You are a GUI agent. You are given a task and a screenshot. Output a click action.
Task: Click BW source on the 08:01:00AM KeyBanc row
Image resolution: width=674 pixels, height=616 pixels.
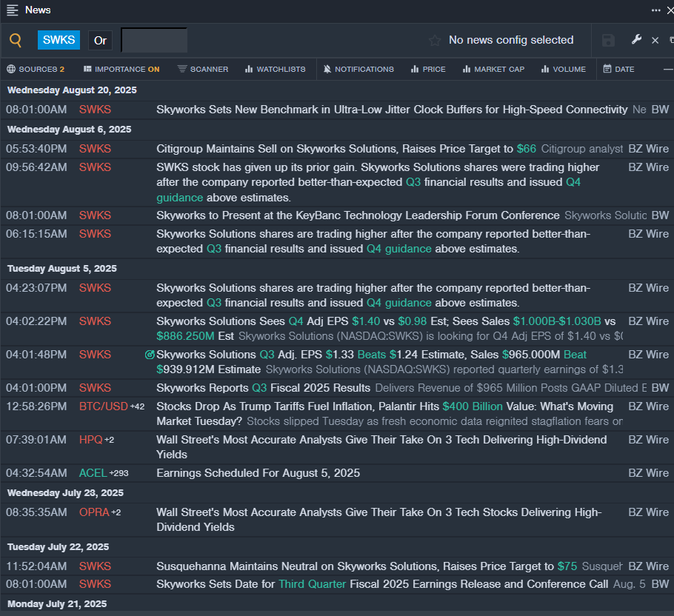click(660, 215)
